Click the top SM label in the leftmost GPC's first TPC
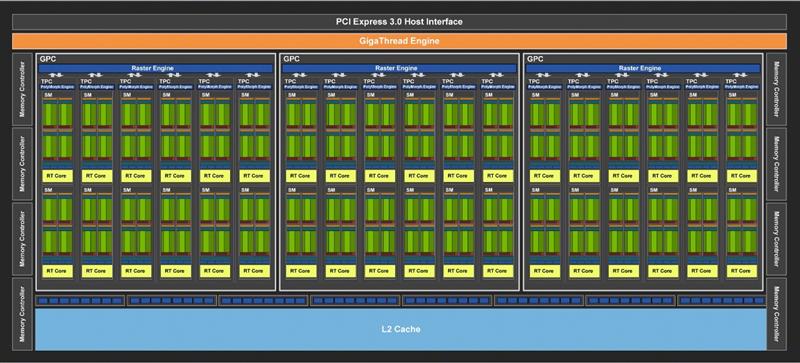This screenshot has height=363, width=800. pos(48,95)
